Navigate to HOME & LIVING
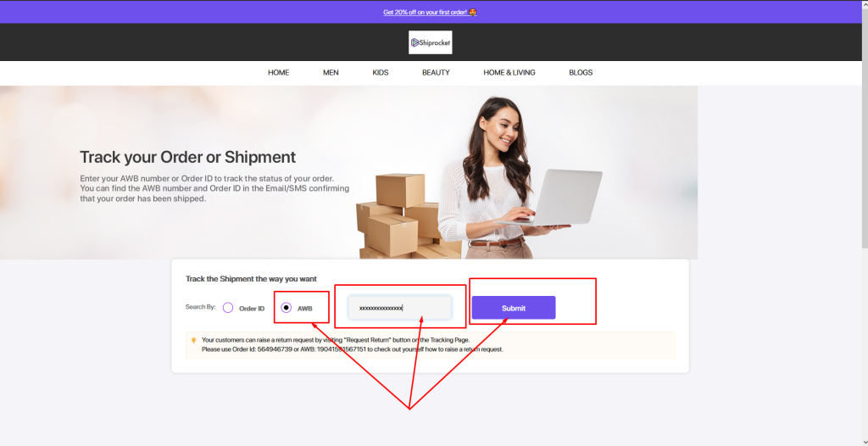This screenshot has width=868, height=446. [509, 73]
